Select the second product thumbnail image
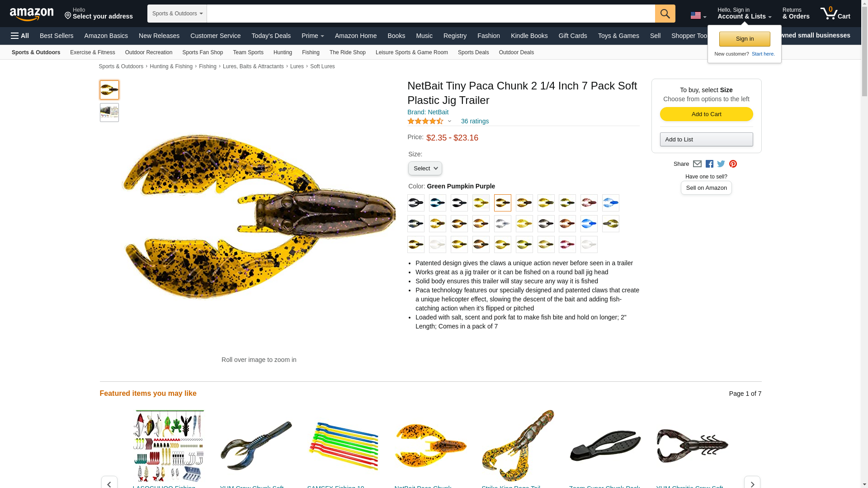 109,113
